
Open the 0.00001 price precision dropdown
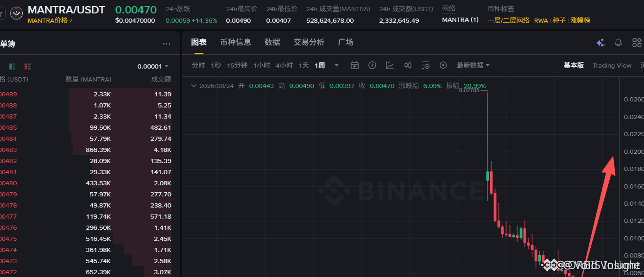pyautogui.click(x=153, y=66)
